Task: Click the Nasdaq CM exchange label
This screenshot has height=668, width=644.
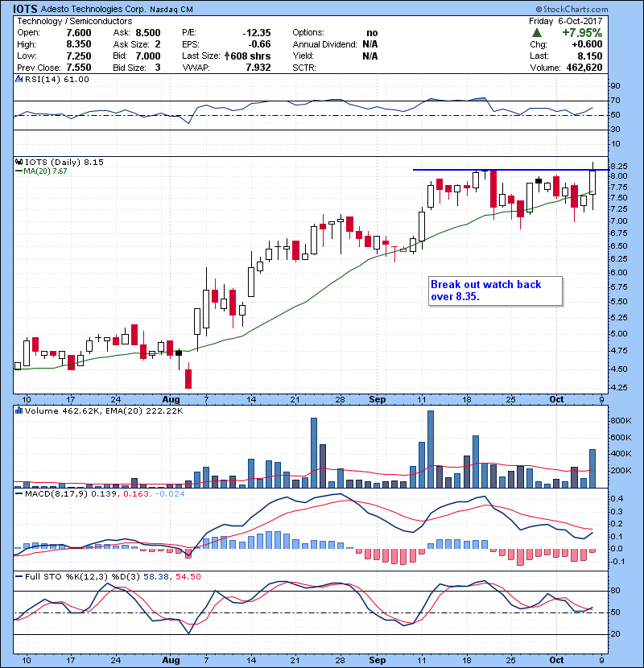Action: coord(171,9)
